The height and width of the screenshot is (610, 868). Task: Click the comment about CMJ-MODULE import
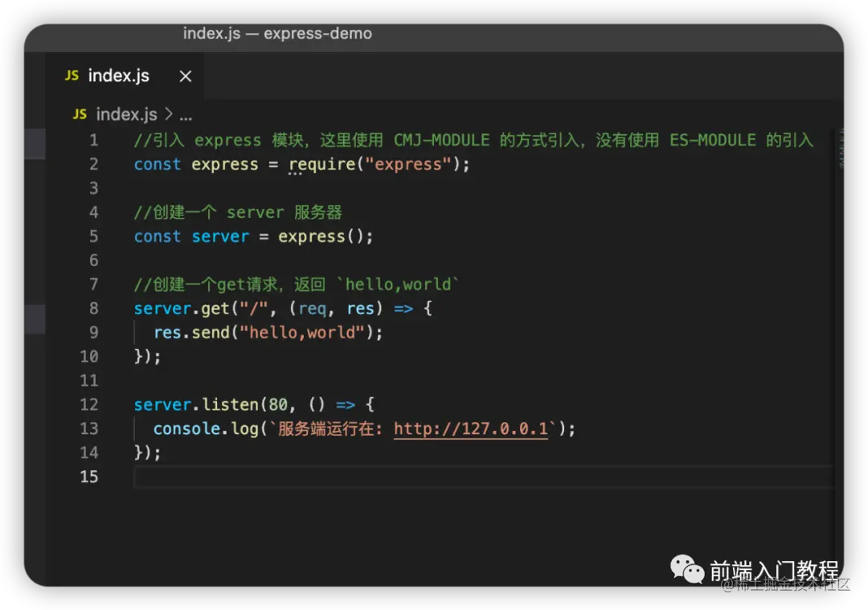click(474, 140)
